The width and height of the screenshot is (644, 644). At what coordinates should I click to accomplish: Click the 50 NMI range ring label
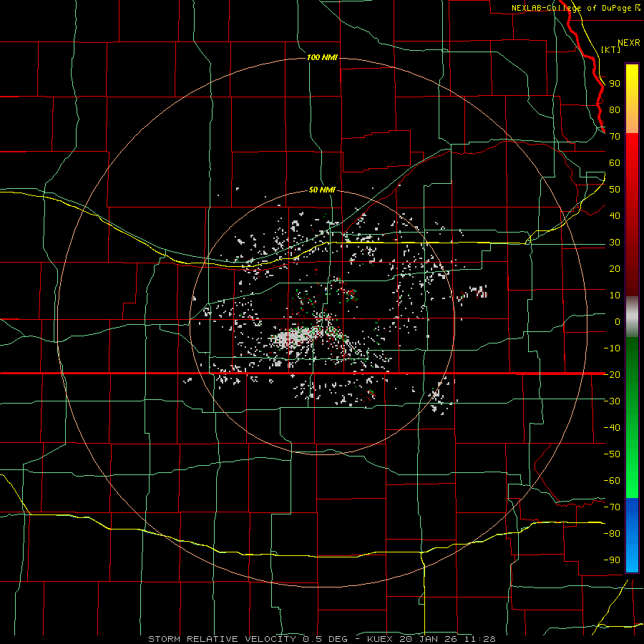pyautogui.click(x=322, y=190)
